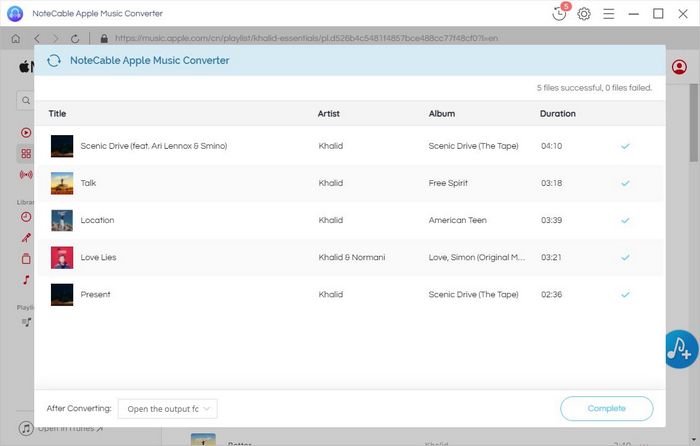Select 'Scenic Drive (feat. Ari Lennox & Smino)' title
700x446 pixels.
click(154, 146)
